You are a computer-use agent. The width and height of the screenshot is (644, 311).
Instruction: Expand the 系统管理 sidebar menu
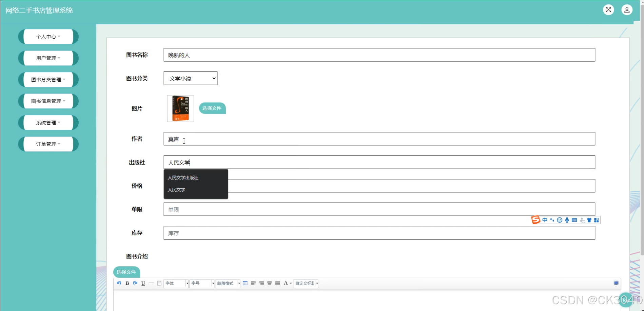tap(48, 123)
